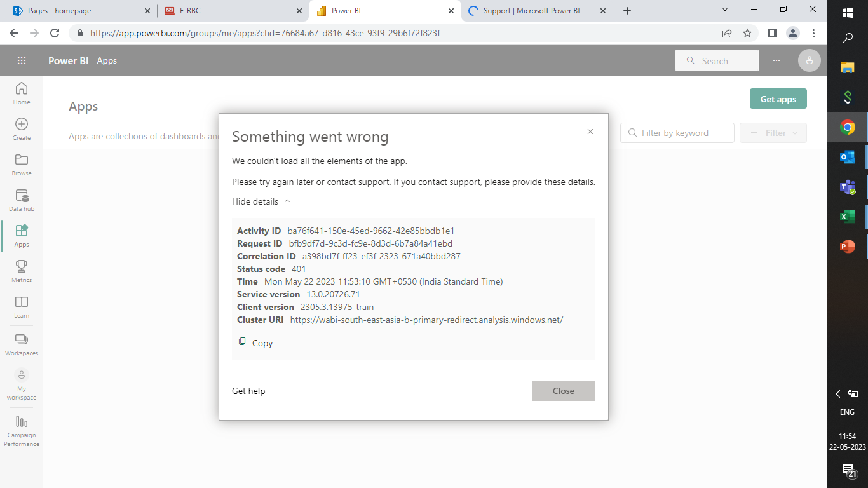Open Workspaces in the sidebar
Screen dimensions: 868x488
coord(22,344)
